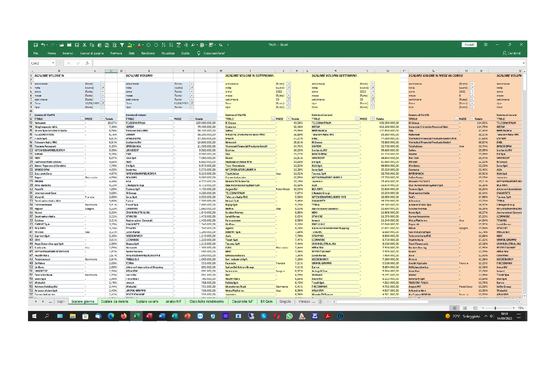Screen dimensions: 555x392
Task: Select the 'Scalare da minimi' sheet tab
Action: tap(114, 302)
